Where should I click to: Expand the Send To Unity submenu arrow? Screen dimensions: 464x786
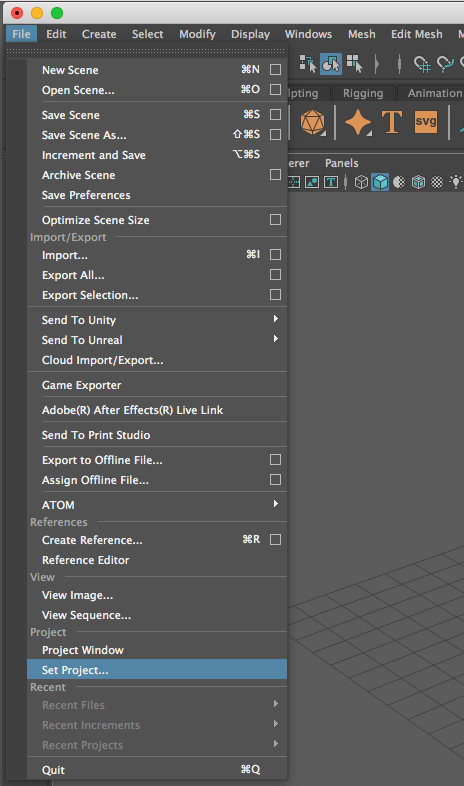pos(276,319)
